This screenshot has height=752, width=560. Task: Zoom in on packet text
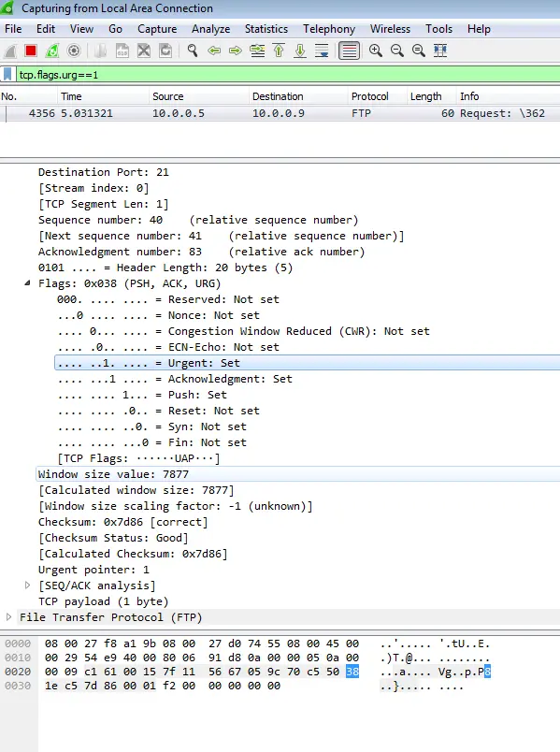click(376, 51)
